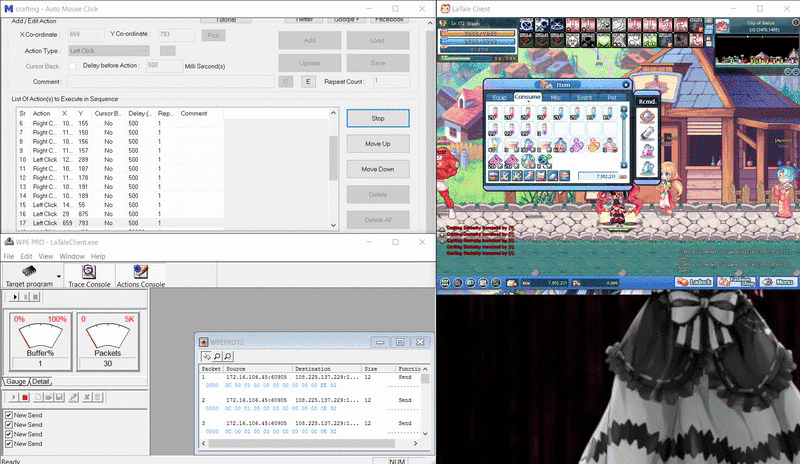The width and height of the screenshot is (800, 464).
Task: Click the arrow icon in WPEPRO12 packet toolbar
Action: pyautogui.click(x=206, y=356)
